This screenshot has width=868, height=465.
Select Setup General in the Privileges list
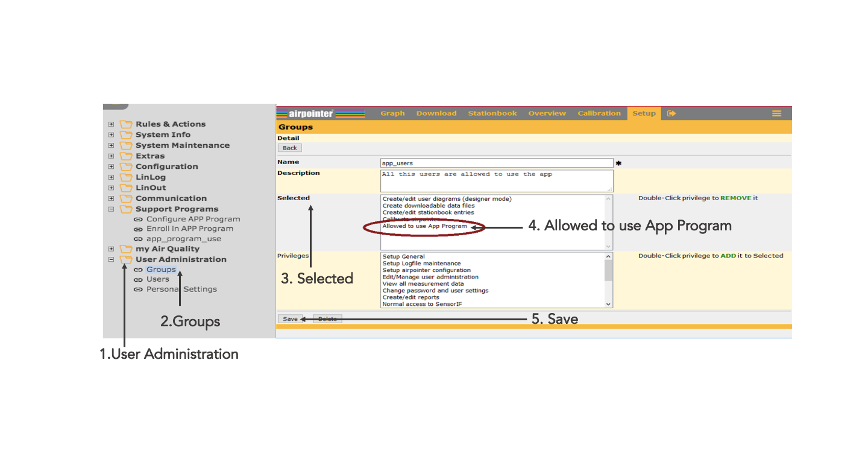pos(403,257)
